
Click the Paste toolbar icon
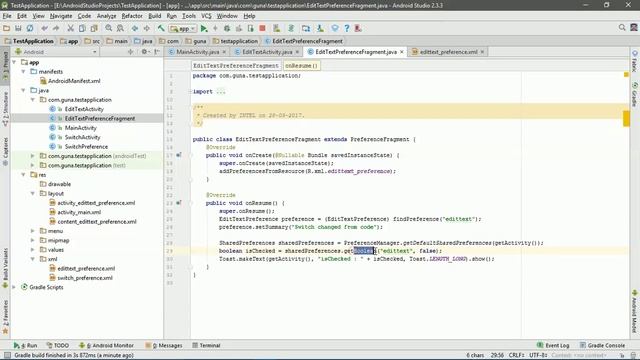click(x=94, y=28)
